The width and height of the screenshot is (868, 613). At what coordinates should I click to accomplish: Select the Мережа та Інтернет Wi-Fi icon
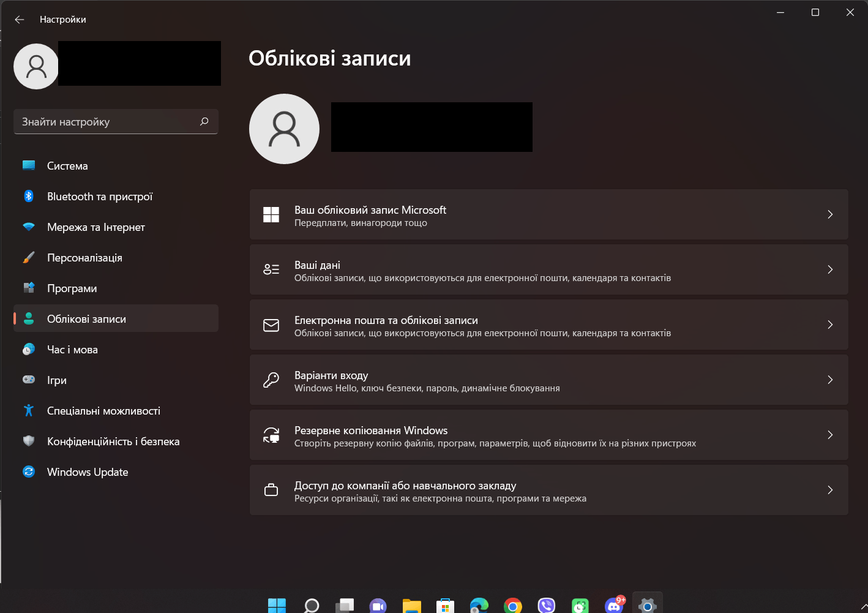pyautogui.click(x=29, y=227)
